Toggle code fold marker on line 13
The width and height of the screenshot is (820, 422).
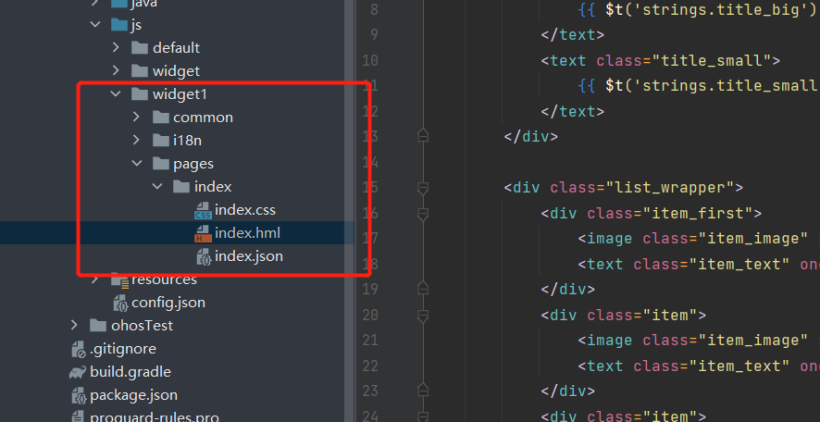pyautogui.click(x=423, y=135)
